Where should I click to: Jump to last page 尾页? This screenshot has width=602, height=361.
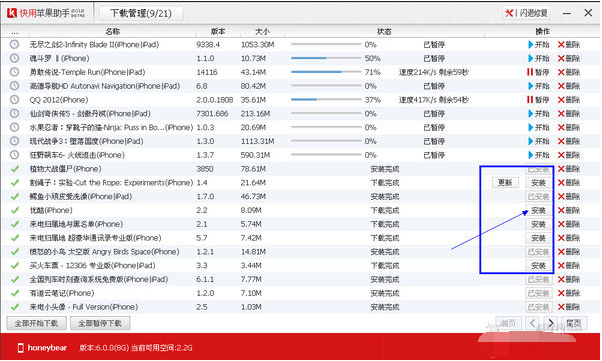tap(574, 323)
